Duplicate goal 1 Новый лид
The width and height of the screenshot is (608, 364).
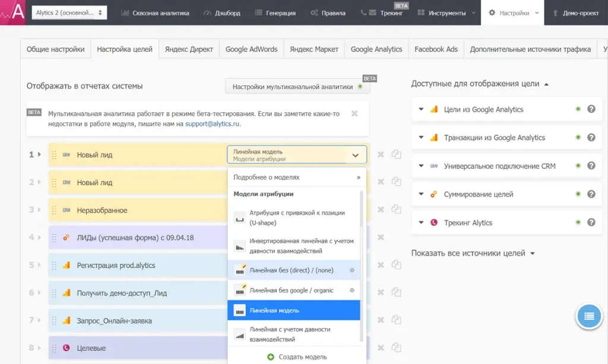pos(396,154)
